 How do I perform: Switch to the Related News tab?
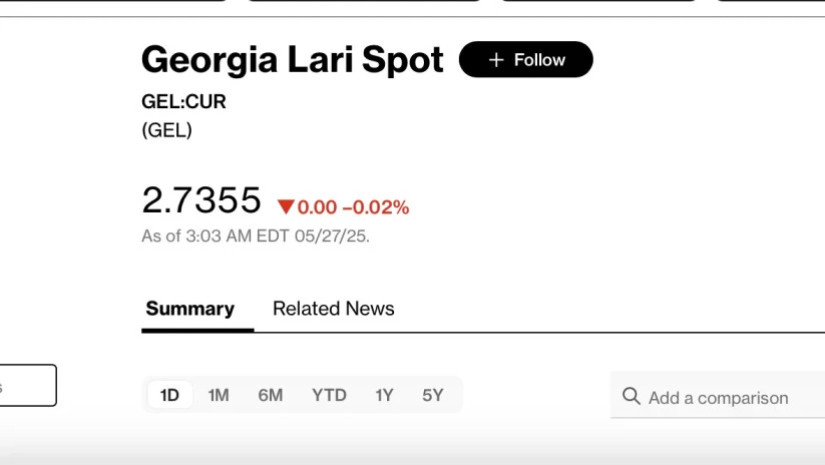coord(333,309)
